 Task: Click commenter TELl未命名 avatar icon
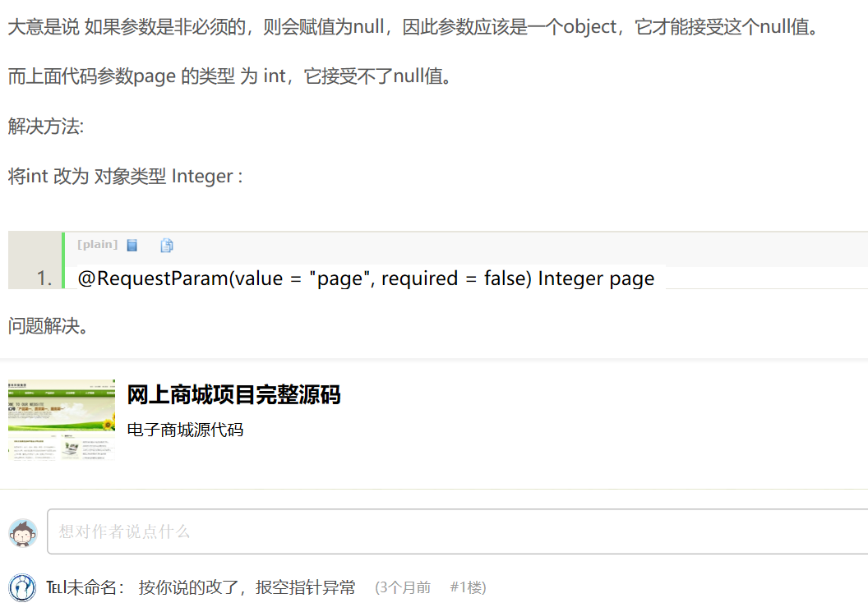pyautogui.click(x=23, y=587)
